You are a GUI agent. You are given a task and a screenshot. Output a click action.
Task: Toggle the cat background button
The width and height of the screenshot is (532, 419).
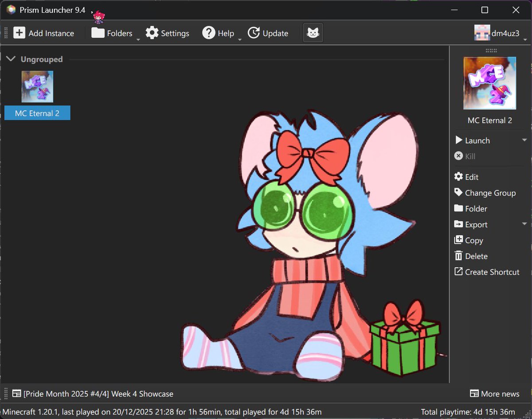(313, 33)
